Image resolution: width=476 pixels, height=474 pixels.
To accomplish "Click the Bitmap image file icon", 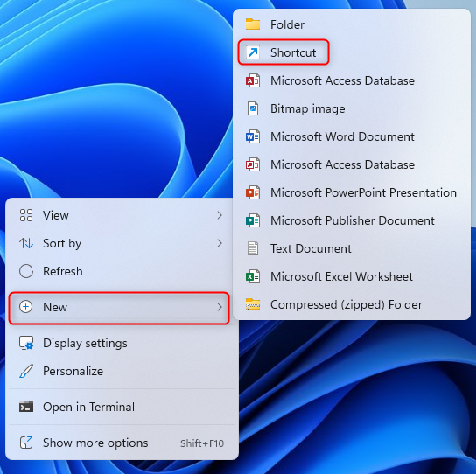I will coord(253,108).
